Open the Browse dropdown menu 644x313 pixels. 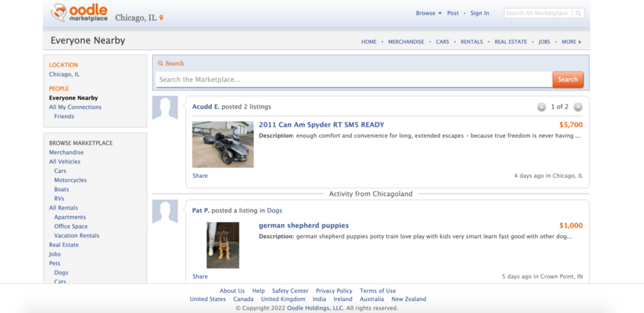tap(428, 13)
